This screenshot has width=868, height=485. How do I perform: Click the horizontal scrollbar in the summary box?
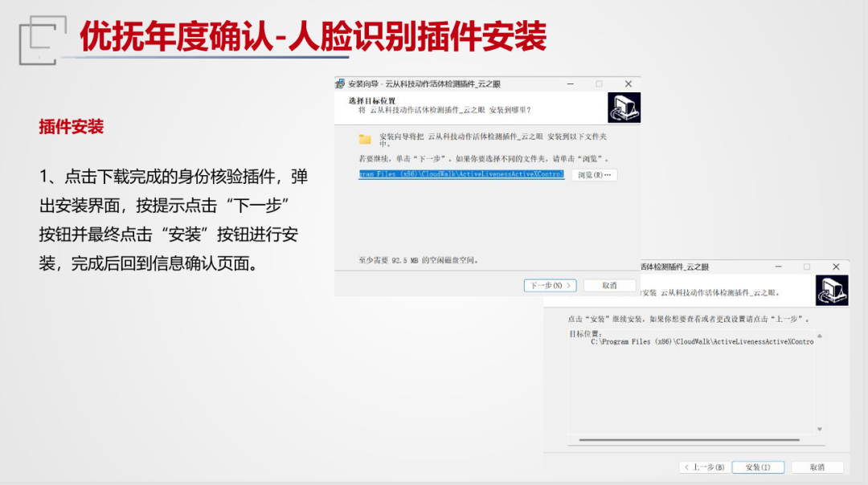[x=690, y=440]
